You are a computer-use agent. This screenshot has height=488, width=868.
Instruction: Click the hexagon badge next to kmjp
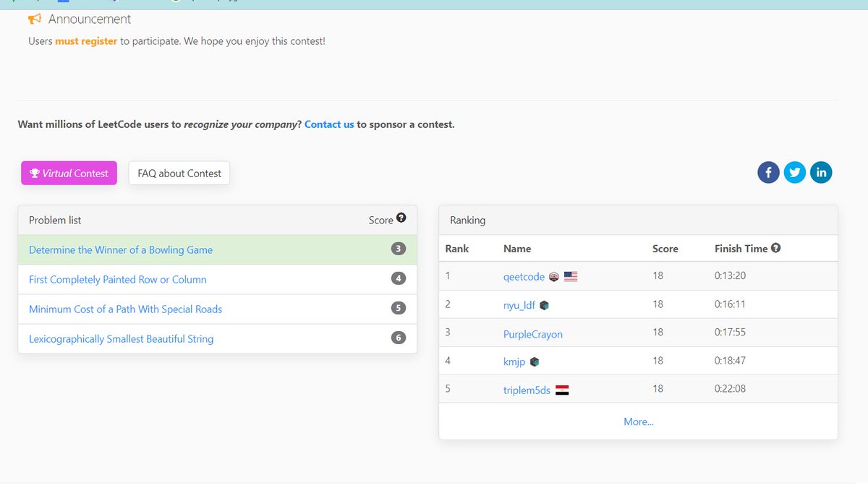pyautogui.click(x=534, y=361)
